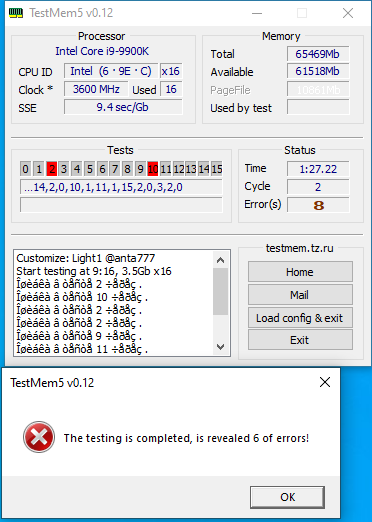Click the Cycle value 2
The height and width of the screenshot is (522, 372).
pos(318,187)
